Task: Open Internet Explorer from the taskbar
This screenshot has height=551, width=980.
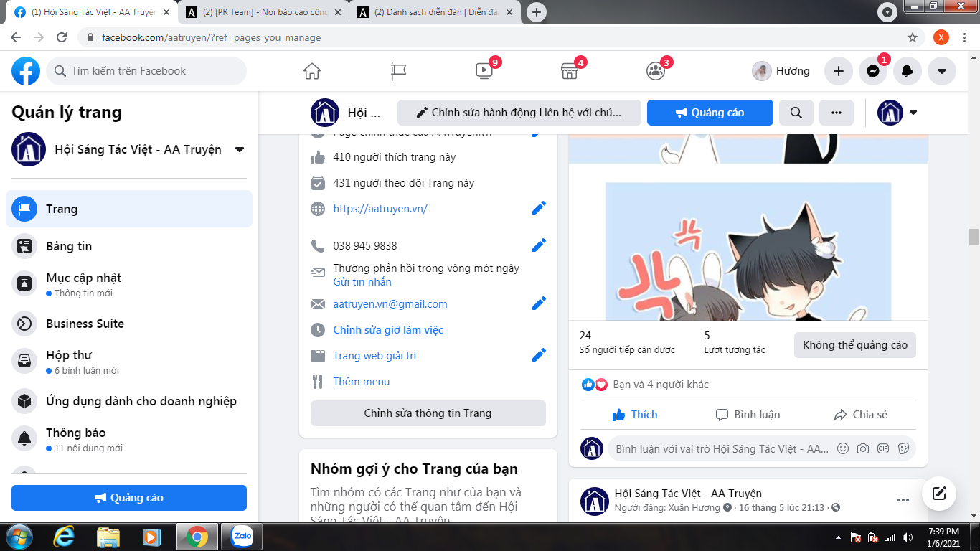Action: click(65, 537)
